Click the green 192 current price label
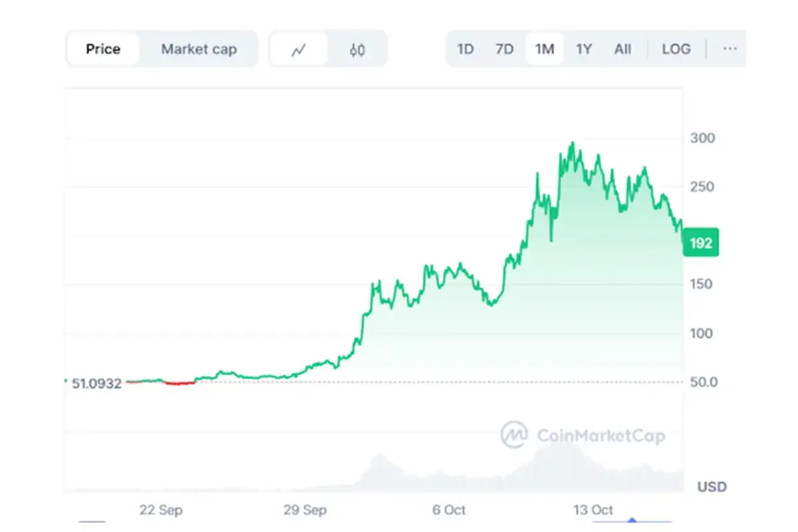Screen dimensions: 798x532 point(701,243)
